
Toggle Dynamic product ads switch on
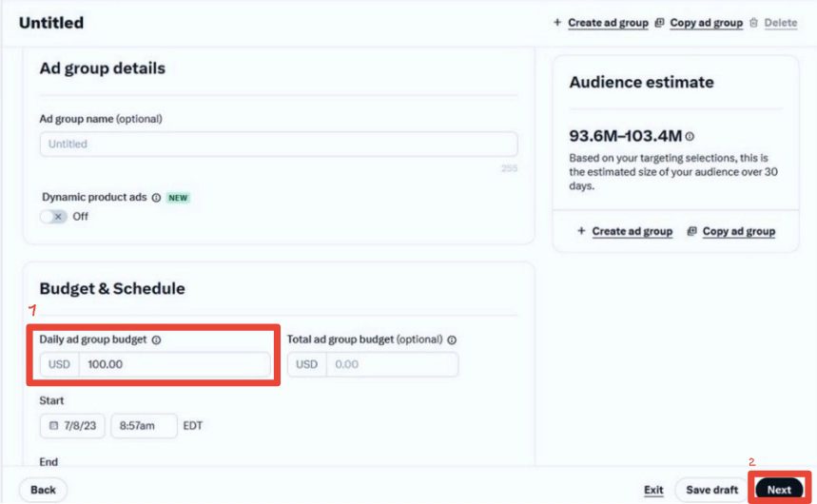[53, 216]
